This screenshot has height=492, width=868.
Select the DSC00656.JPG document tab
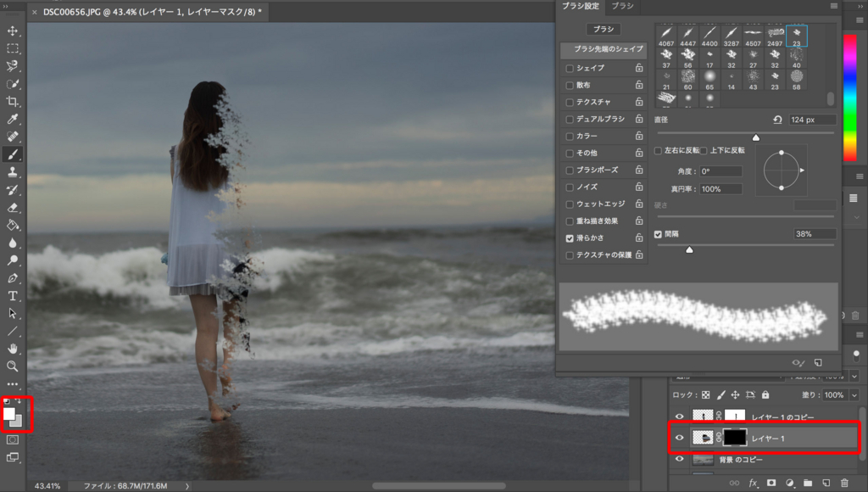pyautogui.click(x=153, y=12)
